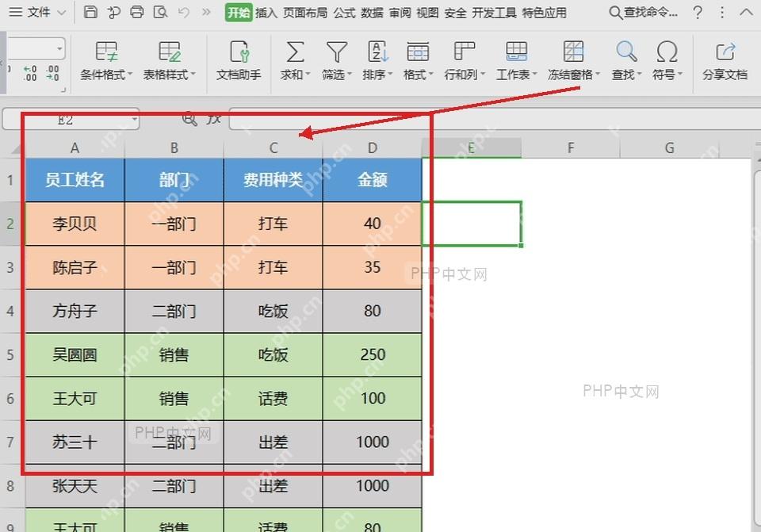The image size is (761, 532).
Task: Click the selected empty cell E2
Action: [x=472, y=224]
